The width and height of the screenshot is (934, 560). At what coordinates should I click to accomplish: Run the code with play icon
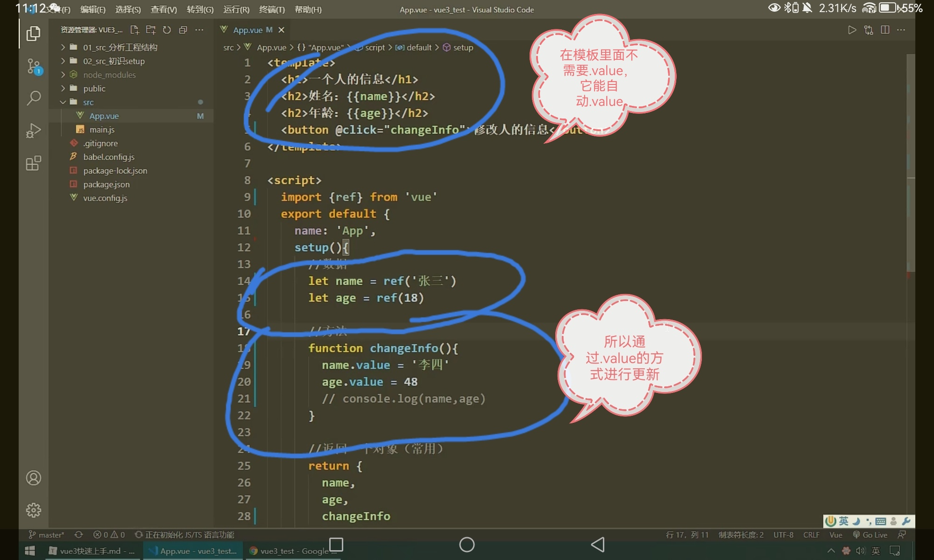click(852, 30)
